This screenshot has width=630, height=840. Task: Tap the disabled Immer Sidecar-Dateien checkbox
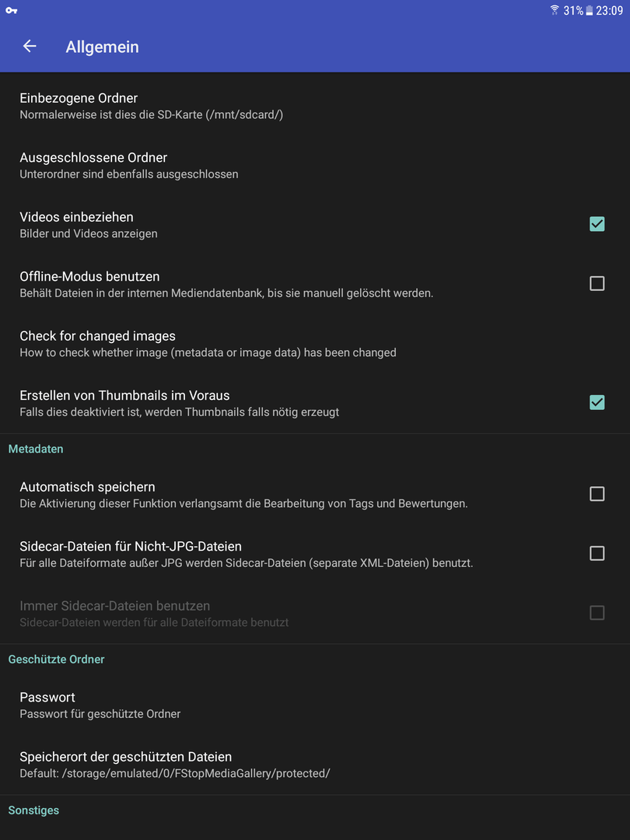[597, 613]
